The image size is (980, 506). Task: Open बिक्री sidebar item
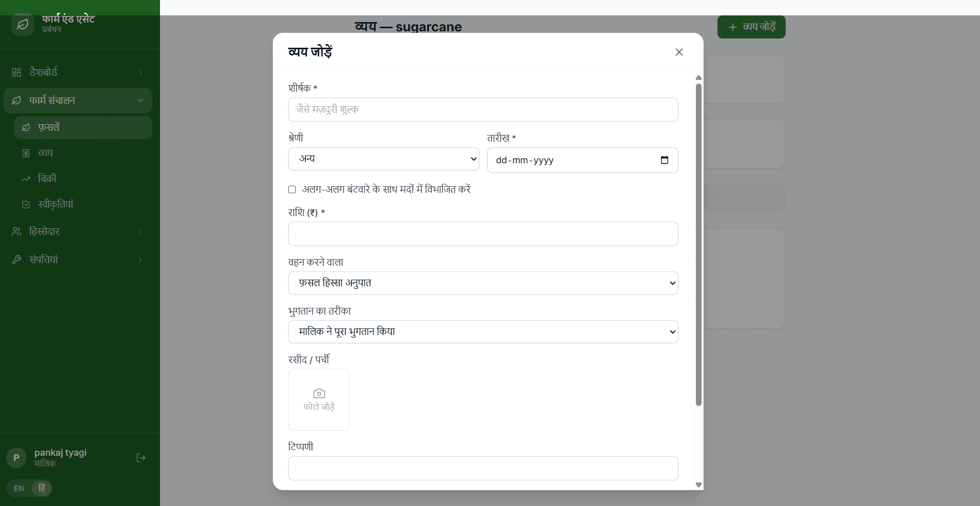[83, 179]
